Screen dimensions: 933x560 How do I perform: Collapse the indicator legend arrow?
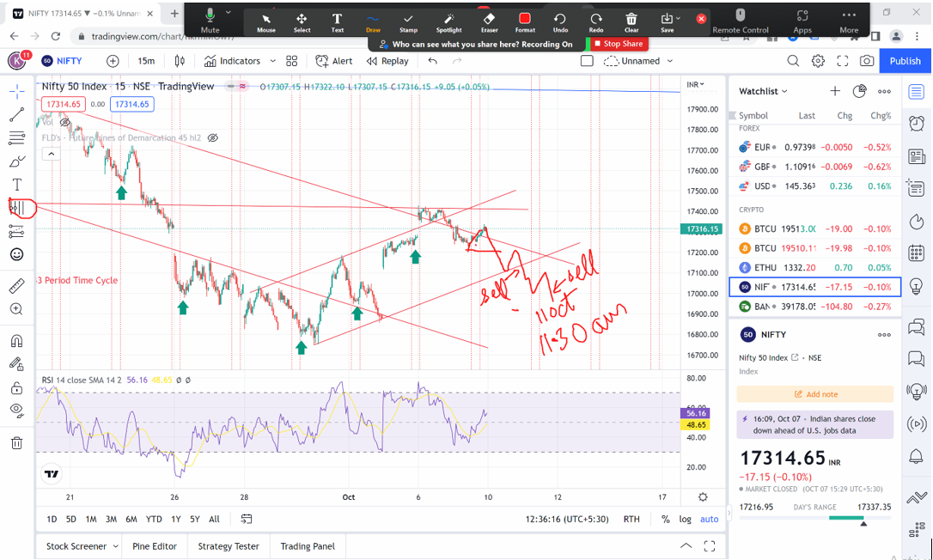(x=52, y=154)
